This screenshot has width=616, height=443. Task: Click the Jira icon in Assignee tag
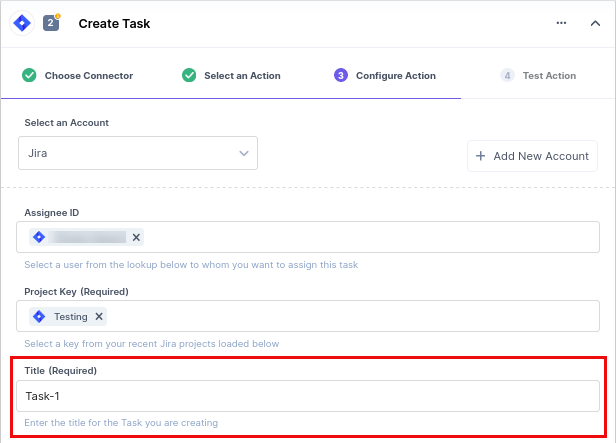click(x=39, y=237)
